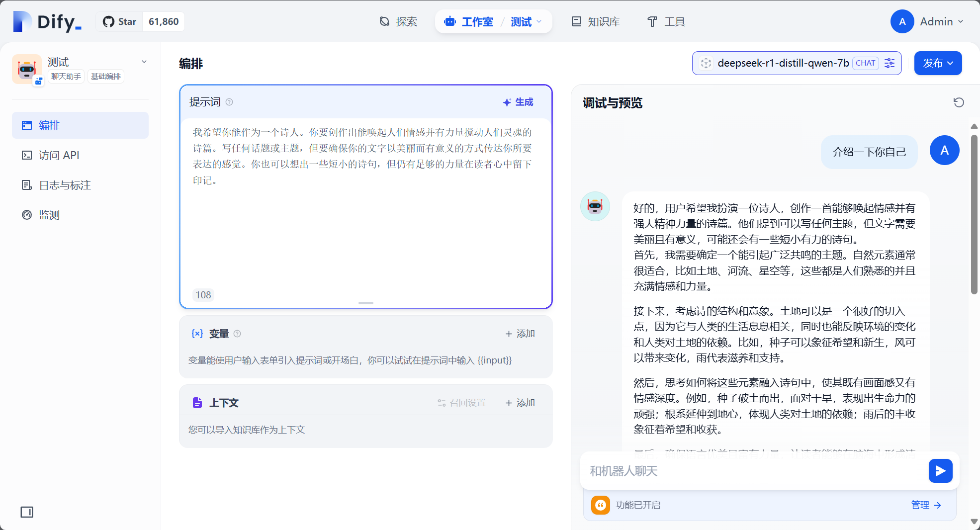Viewport: 980px width, 530px height.
Task: Click the user avatar in the chat
Action: point(945,150)
